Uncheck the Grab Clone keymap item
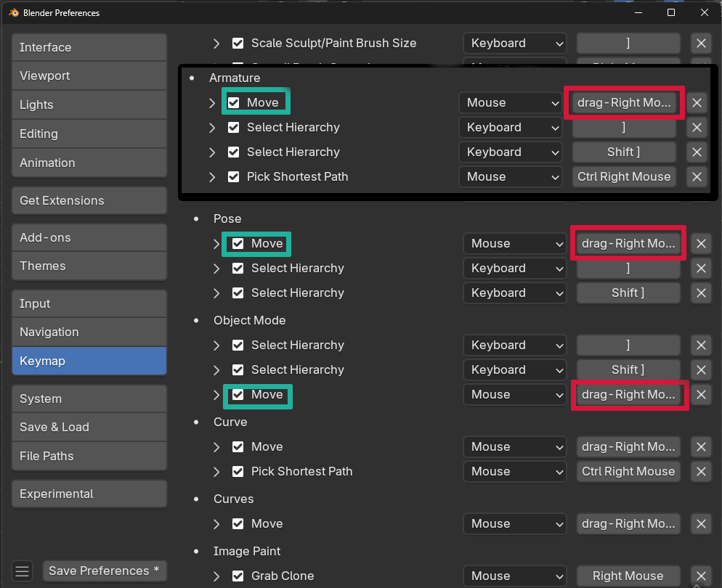The width and height of the screenshot is (722, 588). point(238,576)
